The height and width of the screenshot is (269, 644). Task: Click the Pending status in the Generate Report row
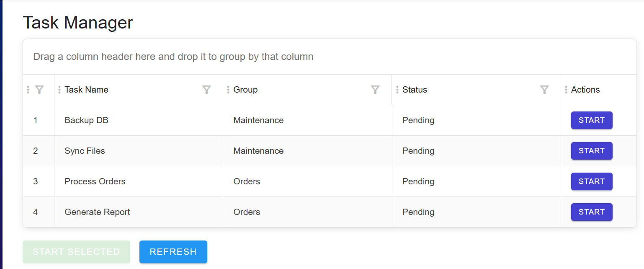tap(477, 212)
